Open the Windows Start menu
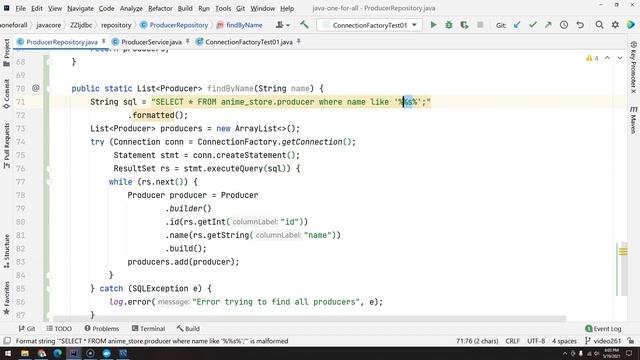Viewport: 640px width, 360px height. 8,353
